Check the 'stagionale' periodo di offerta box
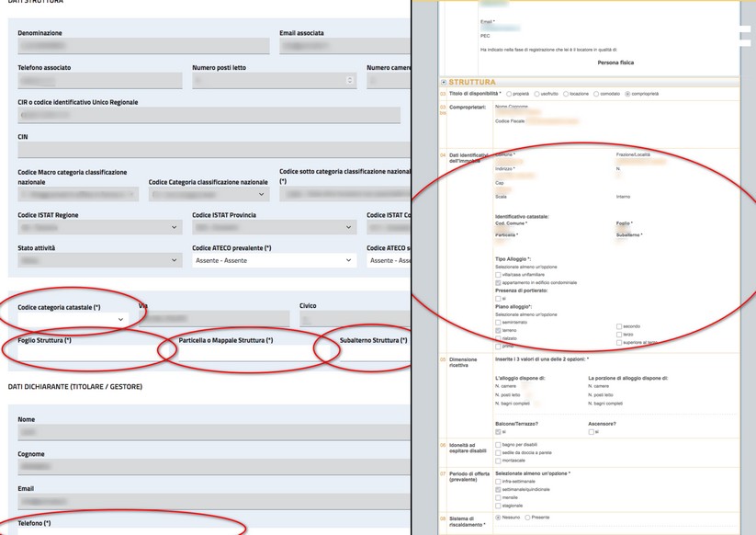Image resolution: width=756 pixels, height=535 pixels. click(x=498, y=505)
